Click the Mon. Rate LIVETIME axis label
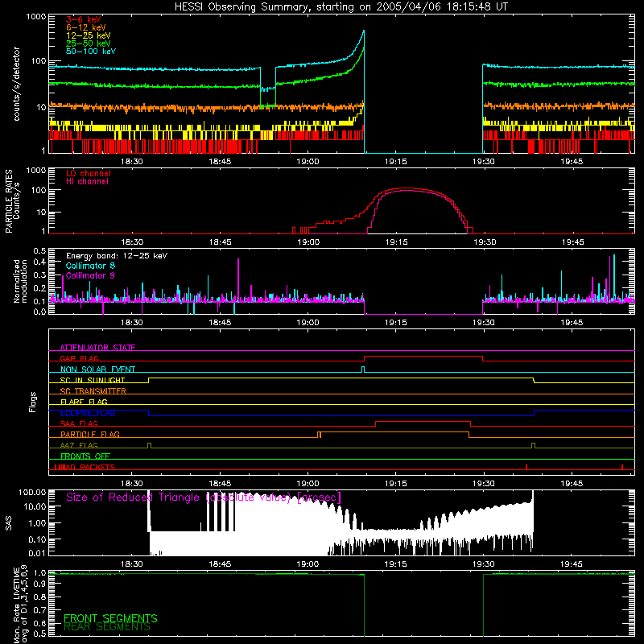The image size is (644, 644). click(17, 607)
